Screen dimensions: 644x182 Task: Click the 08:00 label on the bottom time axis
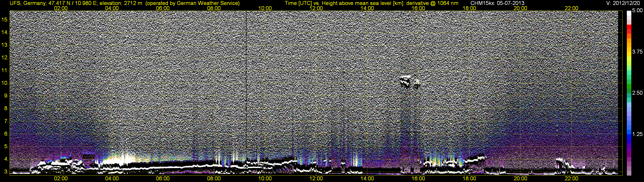214,179
